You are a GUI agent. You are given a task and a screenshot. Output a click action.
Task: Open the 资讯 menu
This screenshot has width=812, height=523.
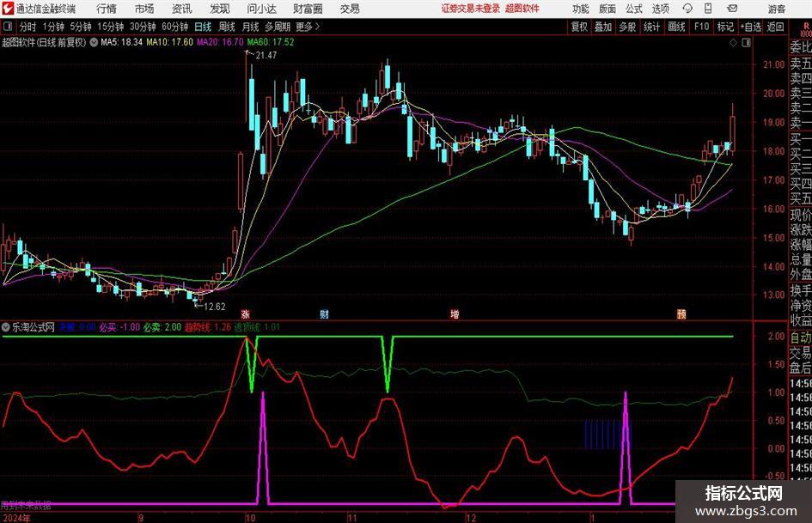pos(182,9)
